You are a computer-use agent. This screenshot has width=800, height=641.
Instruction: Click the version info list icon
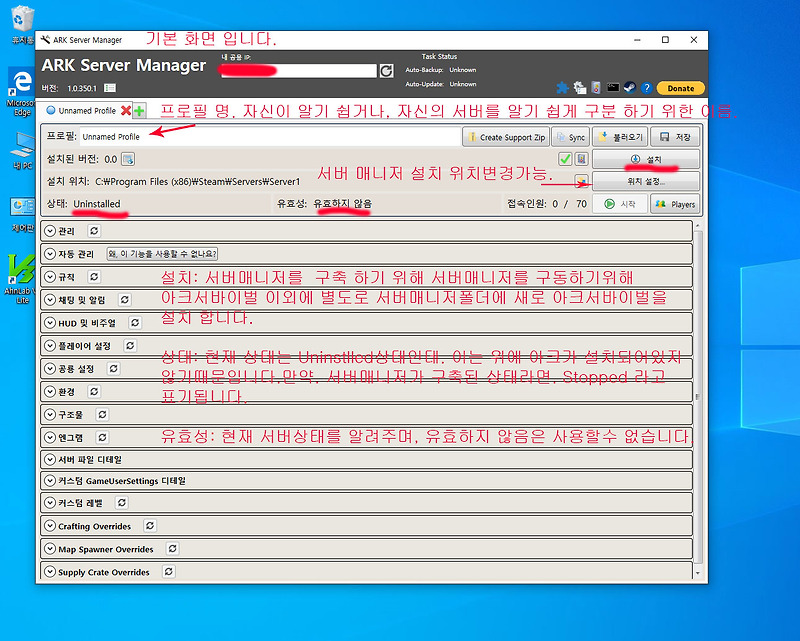tap(110, 88)
